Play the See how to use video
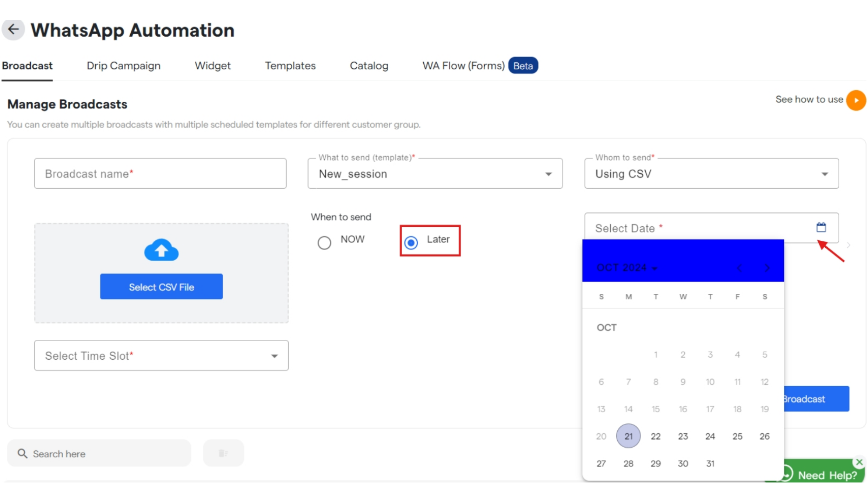Viewport: 868px width, 502px height. pyautogui.click(x=856, y=100)
